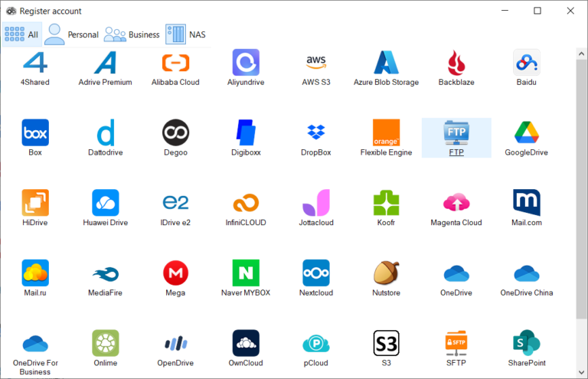Show the Business services tab
Viewport: 588px width, 379px height.
tap(132, 34)
